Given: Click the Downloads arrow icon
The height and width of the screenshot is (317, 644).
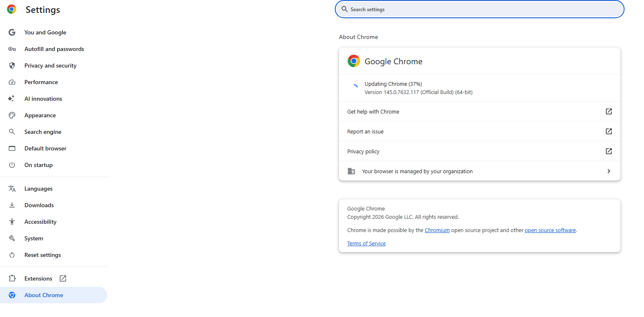Looking at the screenshot, I should pos(12,205).
